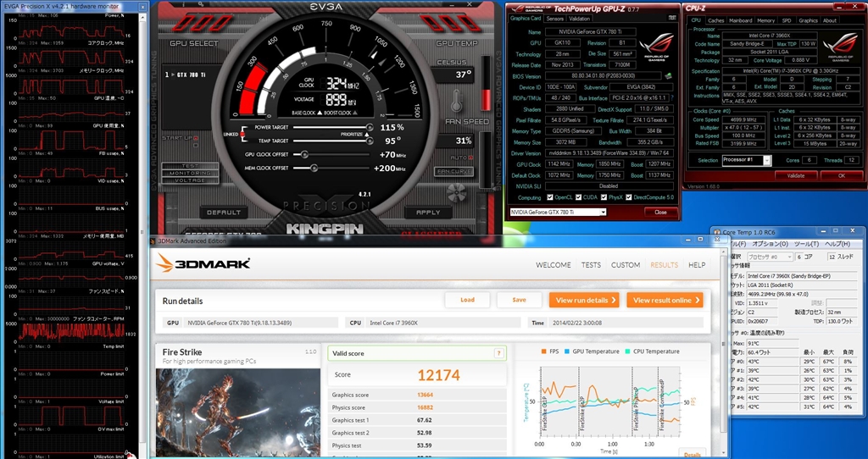Click the fan icon in EVGA Precision

click(x=457, y=192)
